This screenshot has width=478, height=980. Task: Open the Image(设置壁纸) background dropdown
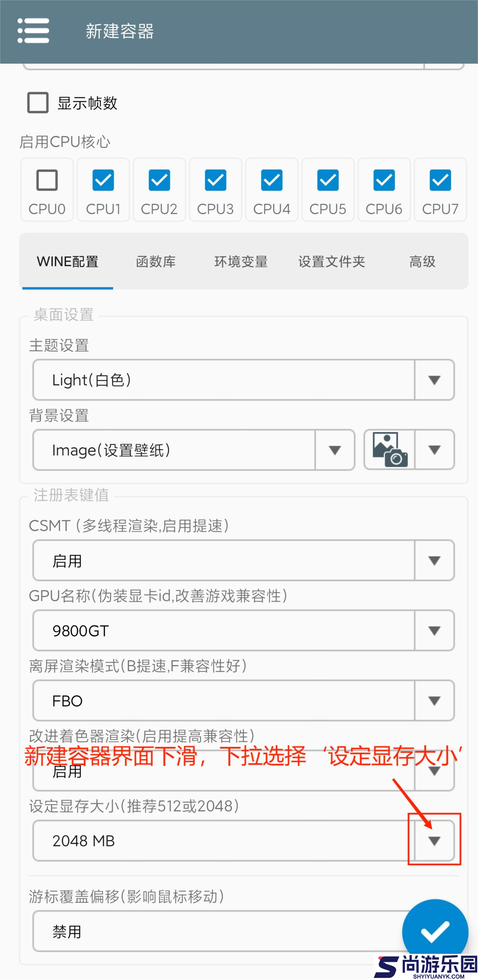point(334,450)
